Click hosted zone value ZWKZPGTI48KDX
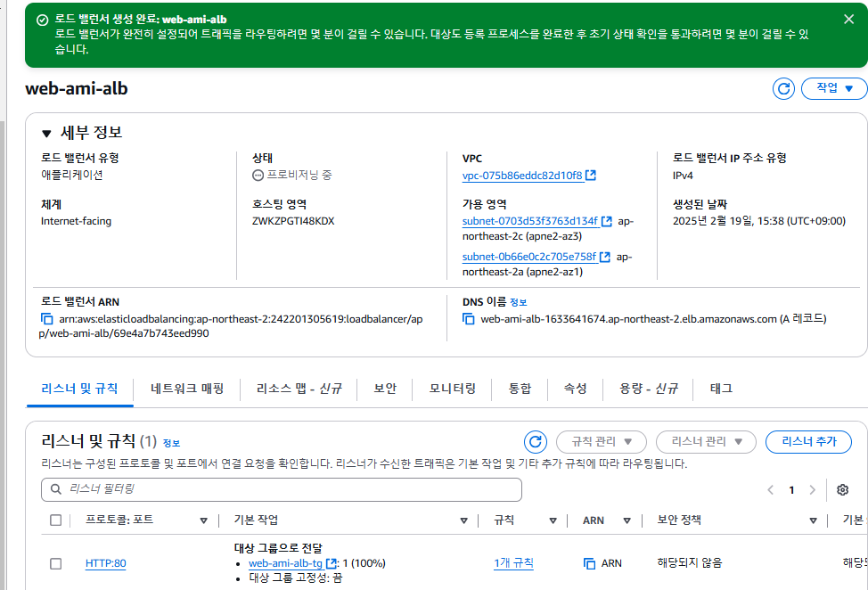 (293, 221)
